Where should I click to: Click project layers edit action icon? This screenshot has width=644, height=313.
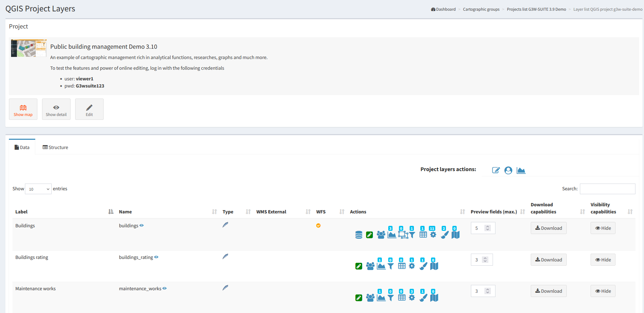496,170
